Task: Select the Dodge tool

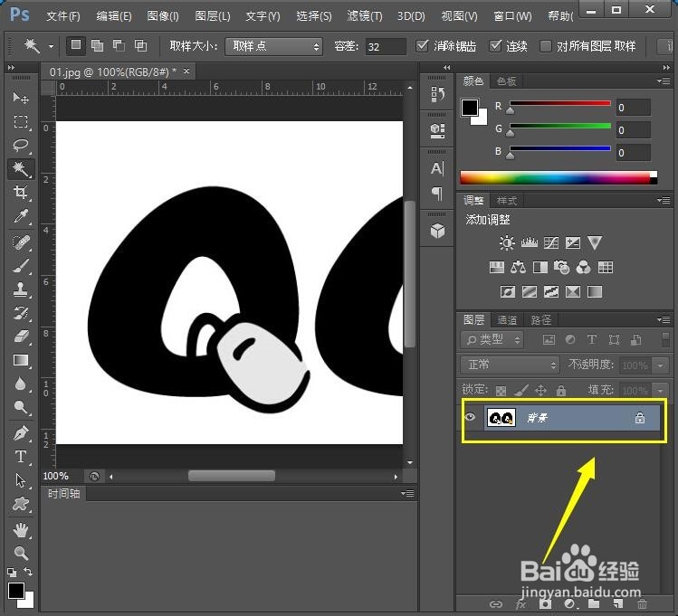Action: pyautogui.click(x=20, y=407)
